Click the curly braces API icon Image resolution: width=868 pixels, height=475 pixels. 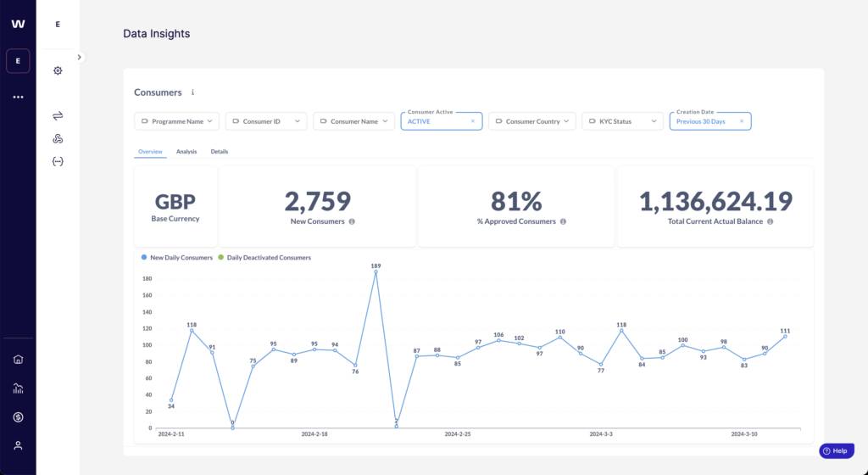[58, 161]
